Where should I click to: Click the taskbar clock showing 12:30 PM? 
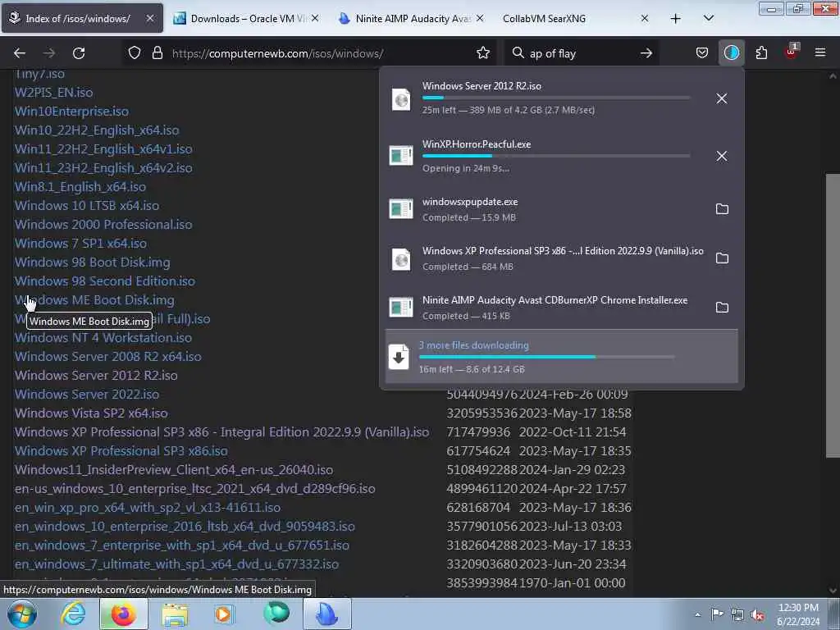click(797, 614)
